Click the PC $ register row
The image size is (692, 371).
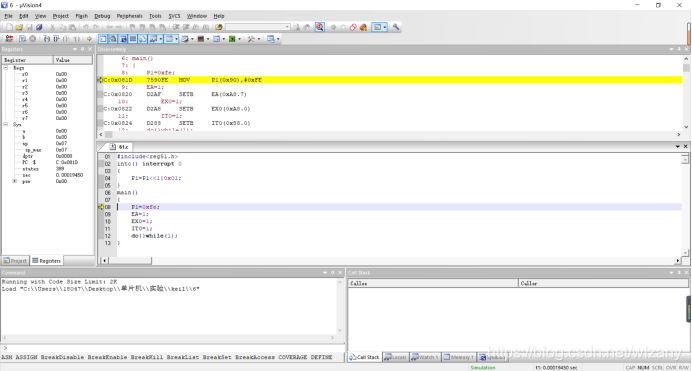(48, 162)
